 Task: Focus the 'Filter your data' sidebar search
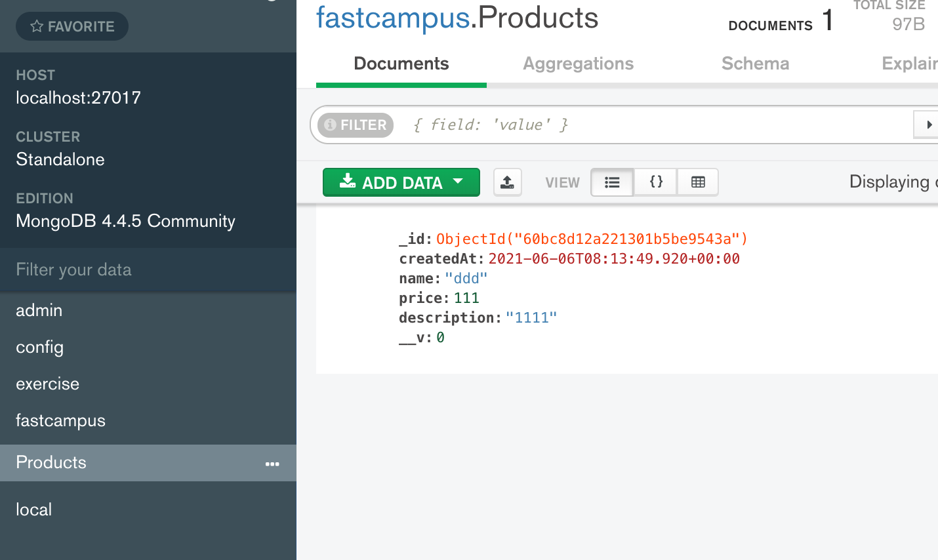148,270
